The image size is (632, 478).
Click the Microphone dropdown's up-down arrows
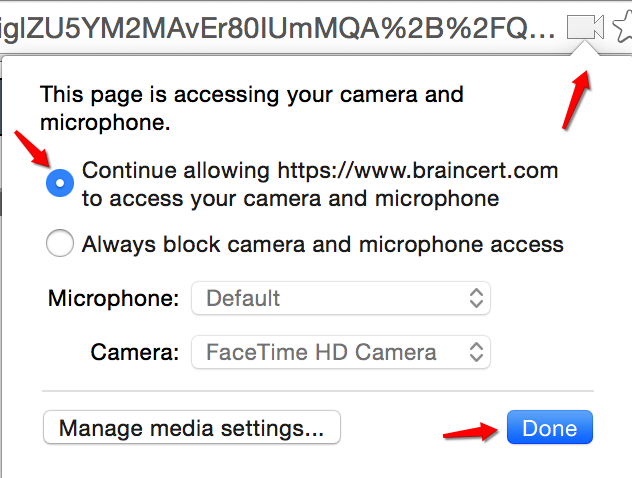coord(476,298)
